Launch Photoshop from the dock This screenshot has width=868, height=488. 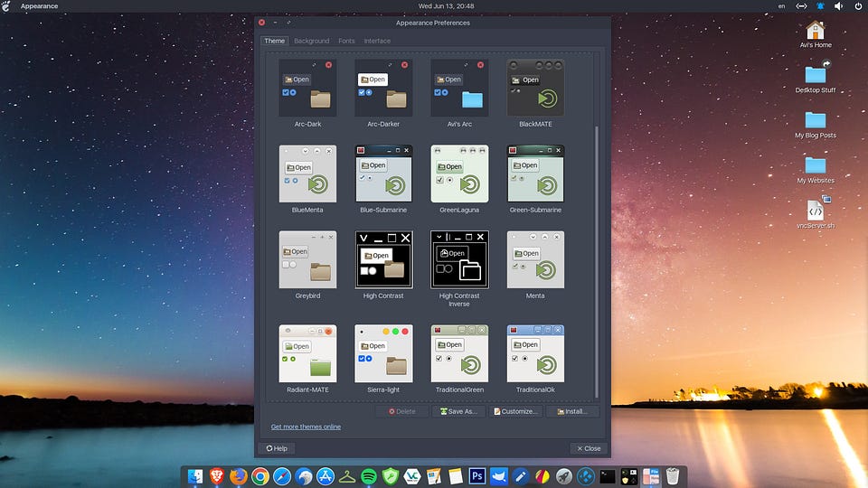477,475
